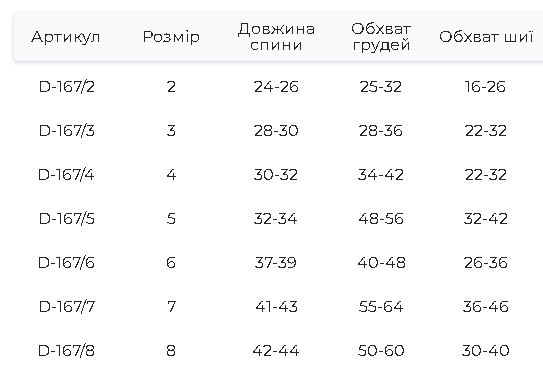Image resolution: width=543 pixels, height=380 pixels.
Task: Click back length value 24-26
Action: click(x=276, y=87)
